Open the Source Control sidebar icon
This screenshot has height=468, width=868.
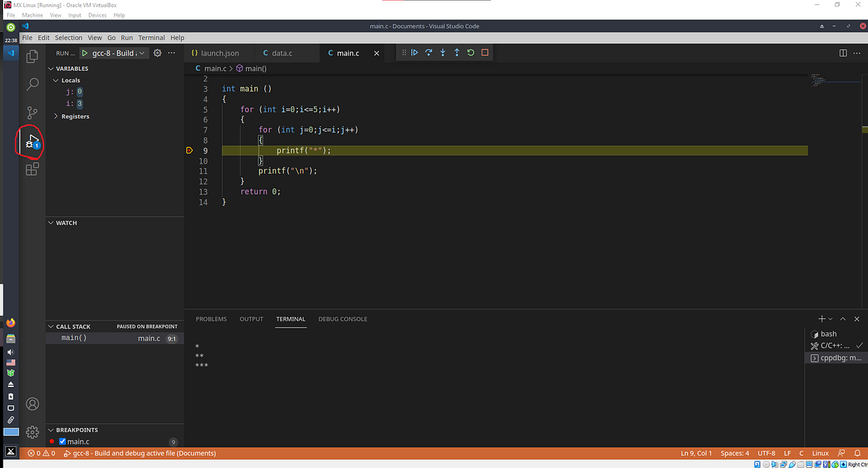(x=31, y=112)
